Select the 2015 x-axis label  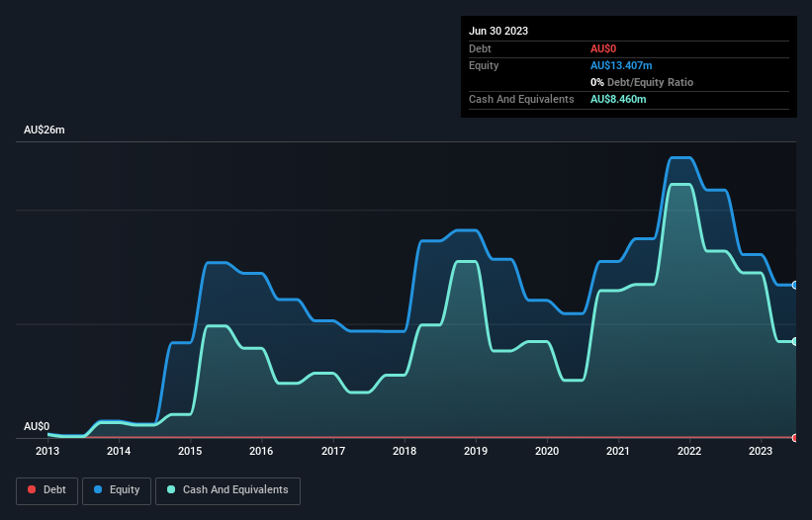190,451
